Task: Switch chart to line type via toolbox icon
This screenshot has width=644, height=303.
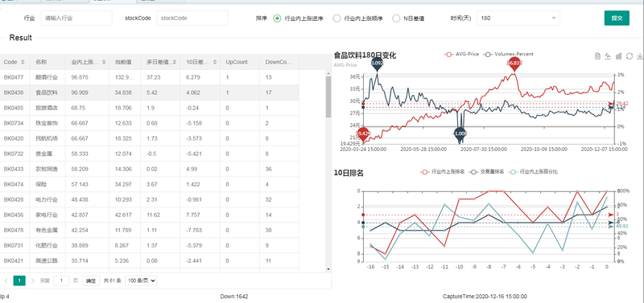Action: click(608, 56)
